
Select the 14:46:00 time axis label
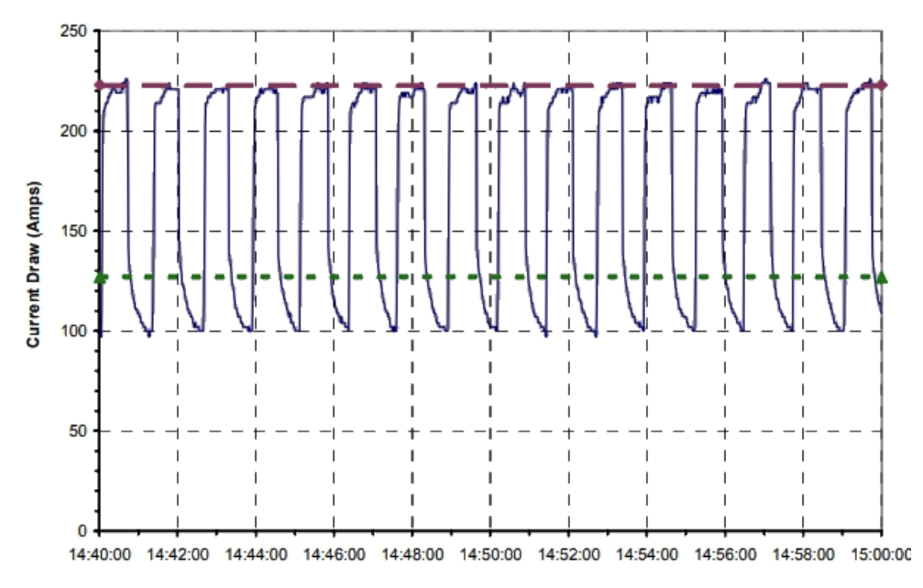pyautogui.click(x=335, y=554)
